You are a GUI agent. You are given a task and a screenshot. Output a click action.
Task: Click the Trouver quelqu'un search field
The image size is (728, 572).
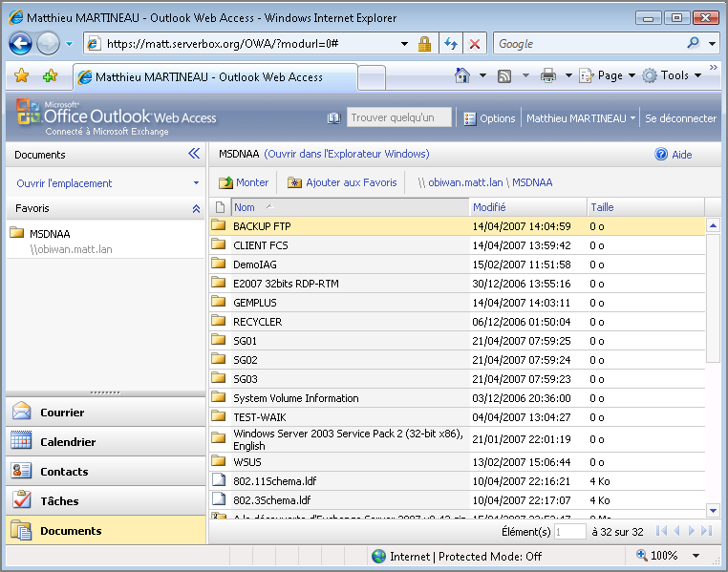click(398, 118)
